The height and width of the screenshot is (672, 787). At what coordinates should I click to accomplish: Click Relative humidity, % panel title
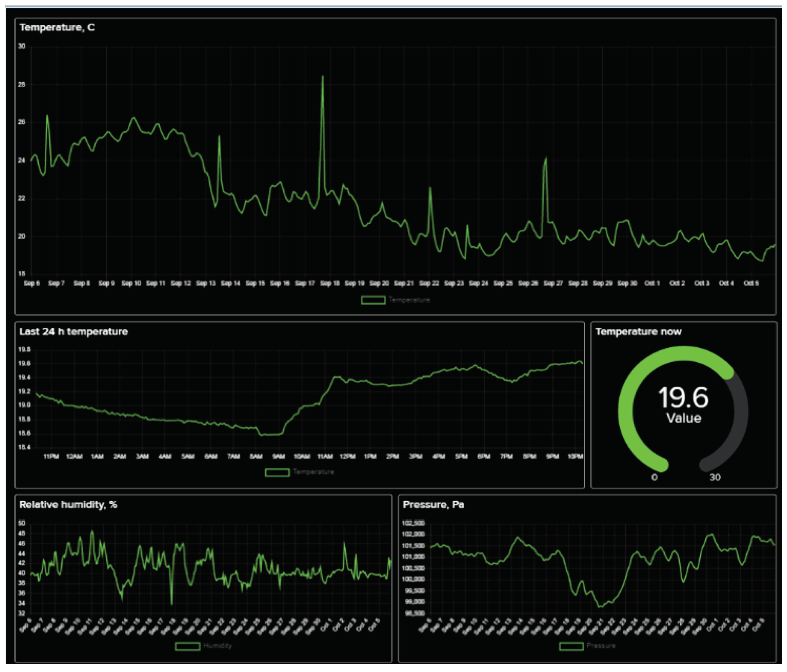click(68, 505)
